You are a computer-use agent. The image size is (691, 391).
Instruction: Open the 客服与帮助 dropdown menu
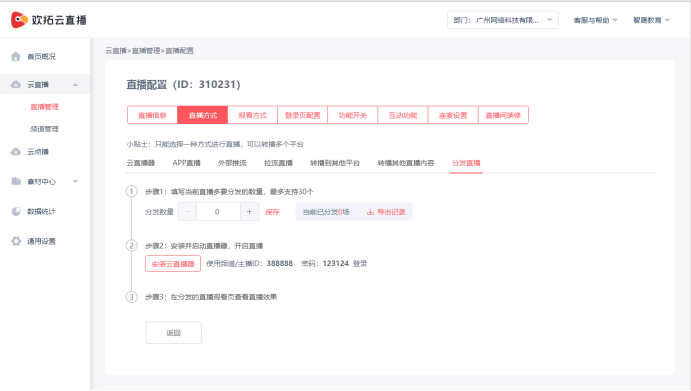595,20
